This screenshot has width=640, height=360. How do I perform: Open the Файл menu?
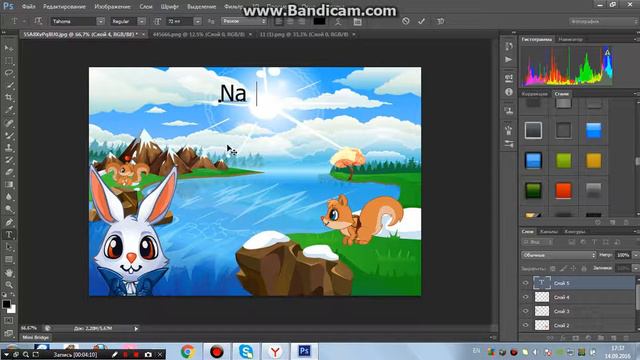[x=28, y=7]
